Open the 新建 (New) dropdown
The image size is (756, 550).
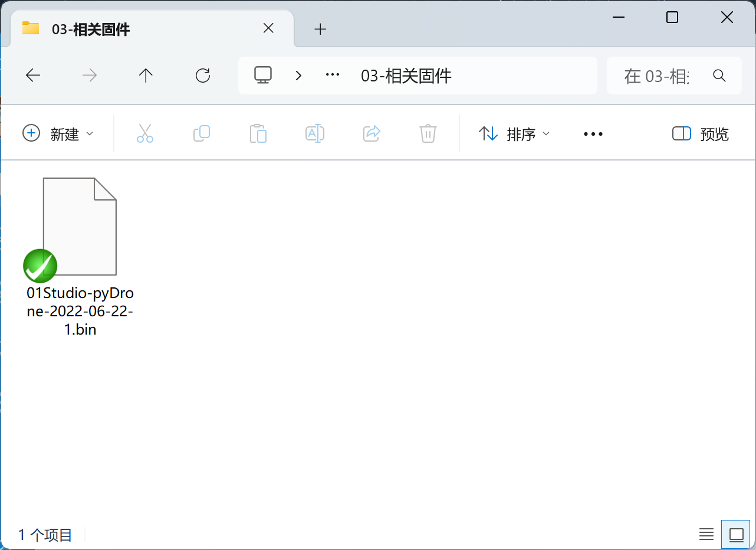[58, 134]
